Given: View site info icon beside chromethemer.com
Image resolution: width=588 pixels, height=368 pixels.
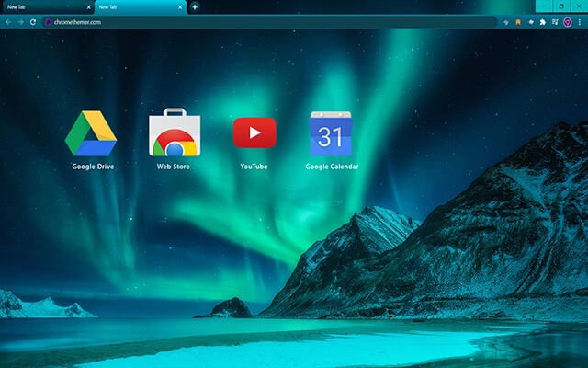Looking at the screenshot, I should point(48,22).
